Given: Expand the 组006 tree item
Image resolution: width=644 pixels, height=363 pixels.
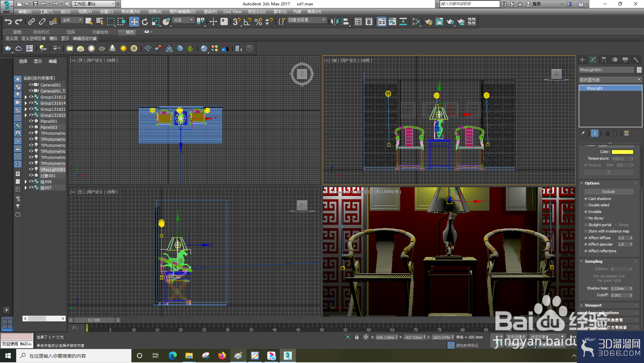Looking at the screenshot, I should (x=25, y=182).
